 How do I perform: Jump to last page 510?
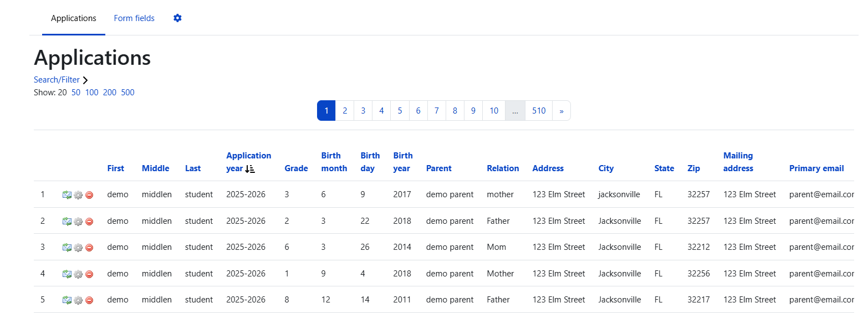click(x=539, y=111)
